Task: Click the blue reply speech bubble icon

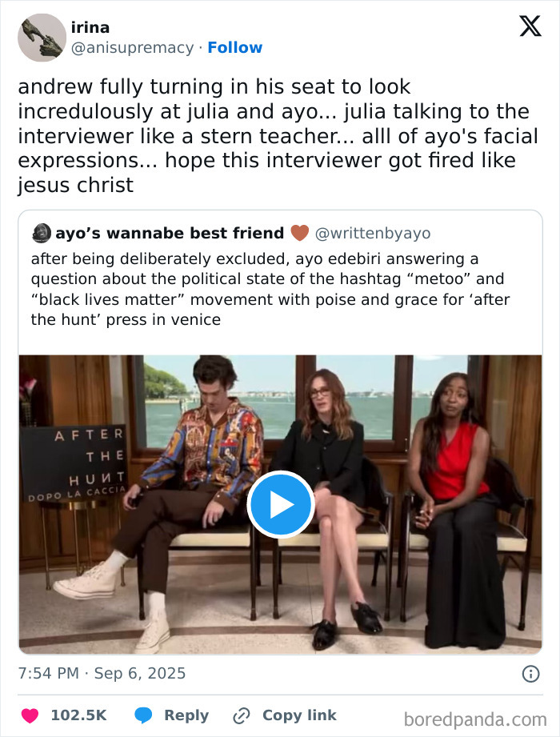Action: [143, 715]
